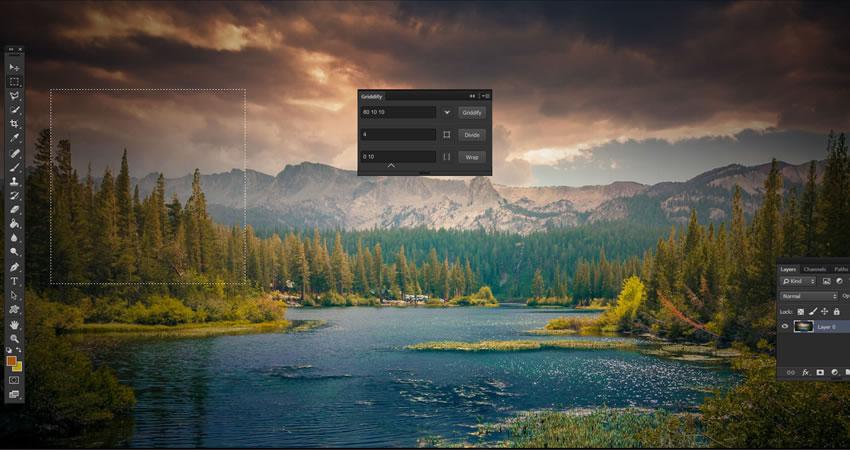Hide Layer 0 with eye icon
Image resolution: width=850 pixels, height=450 pixels.
coord(784,326)
